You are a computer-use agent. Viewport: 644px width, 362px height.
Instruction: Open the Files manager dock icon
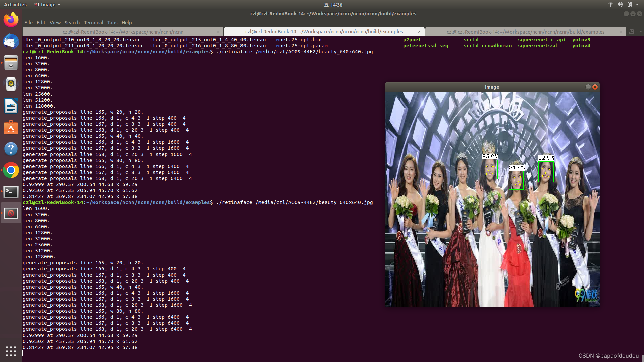click(11, 63)
